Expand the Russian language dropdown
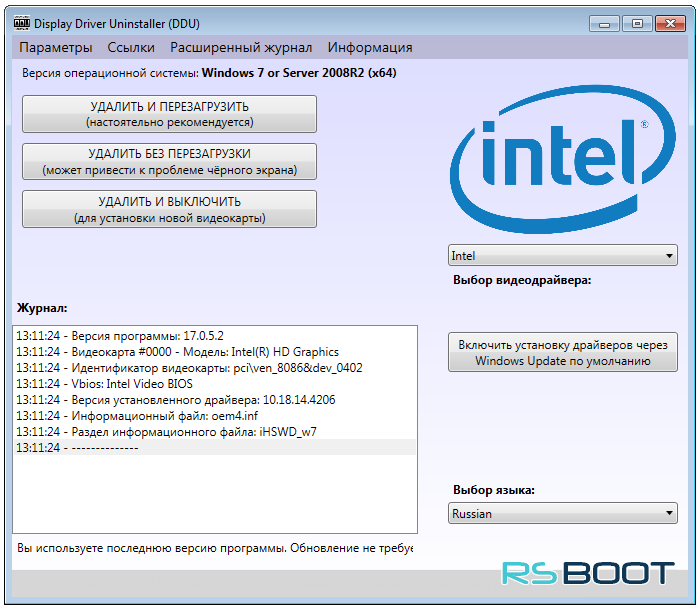This screenshot has height=610, width=700. (563, 514)
